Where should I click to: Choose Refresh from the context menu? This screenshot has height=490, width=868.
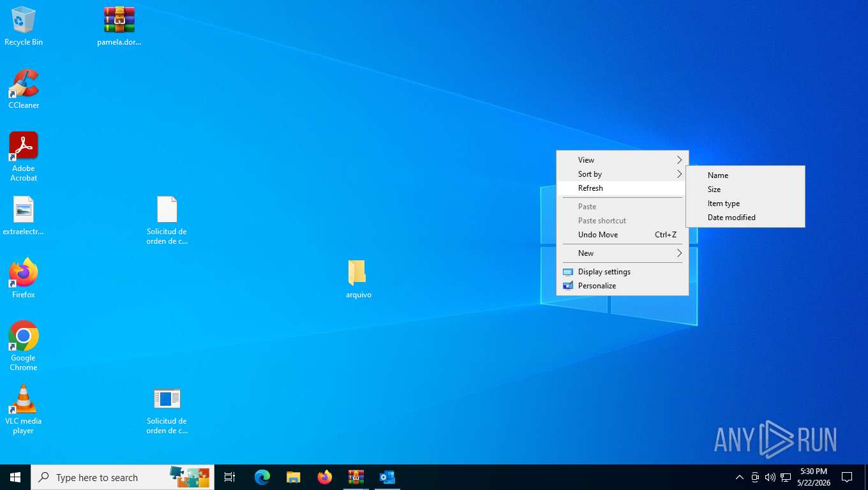[x=622, y=188]
